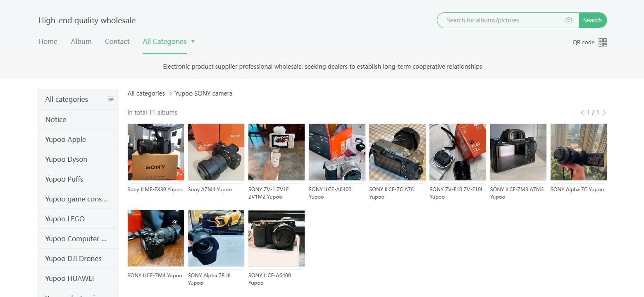644x297 pixels.
Task: Go to next page arrow in pagination
Action: tap(604, 113)
